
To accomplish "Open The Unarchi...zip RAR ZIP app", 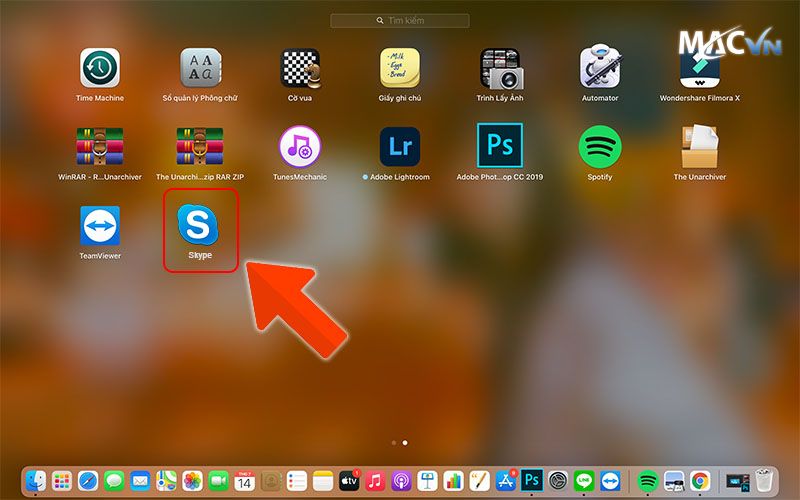I will coord(200,146).
